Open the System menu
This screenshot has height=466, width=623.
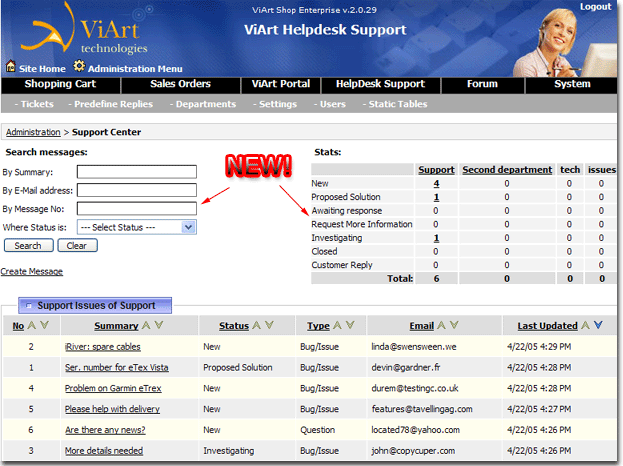coord(572,84)
